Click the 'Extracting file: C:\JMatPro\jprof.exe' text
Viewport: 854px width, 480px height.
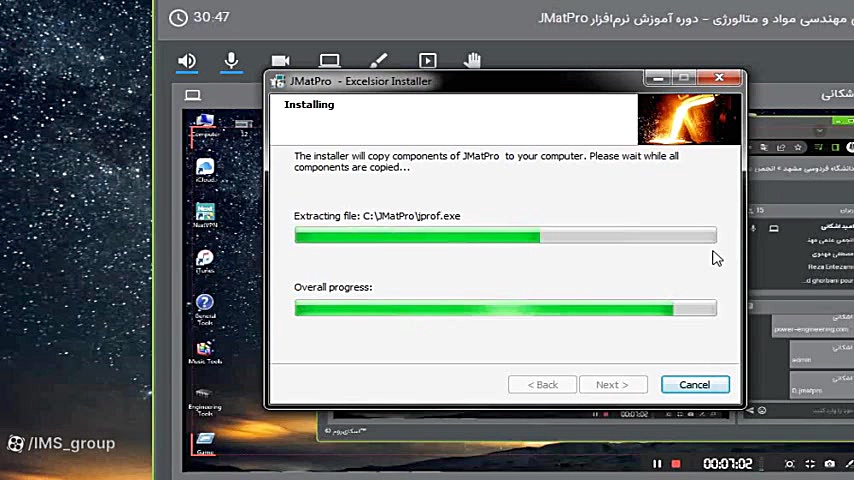[x=377, y=216]
